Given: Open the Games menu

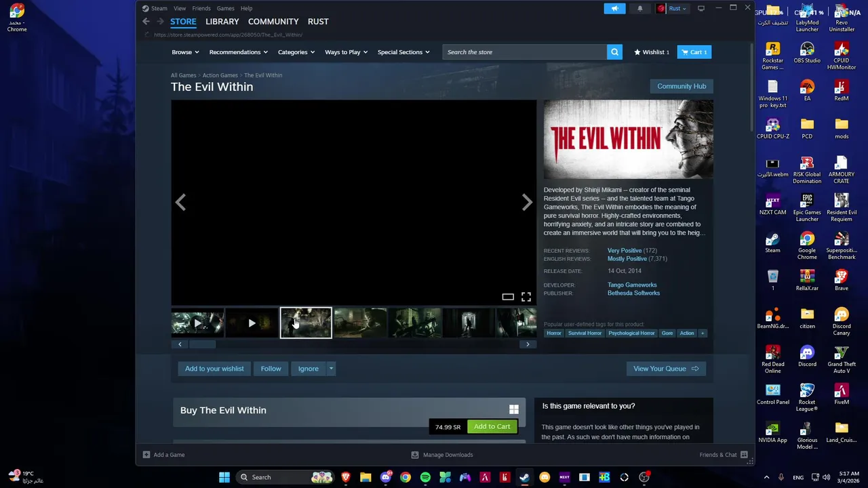Looking at the screenshot, I should click(225, 8).
